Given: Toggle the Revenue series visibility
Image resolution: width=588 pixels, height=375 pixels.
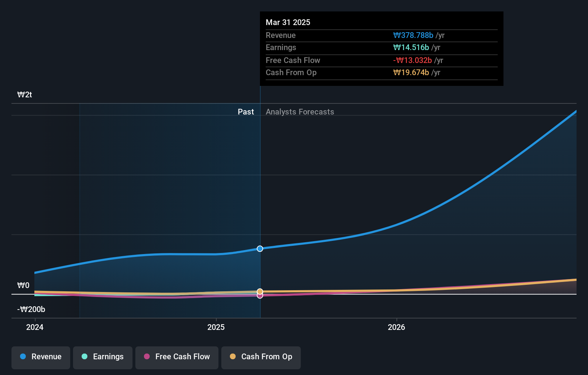Looking at the screenshot, I should coord(40,357).
